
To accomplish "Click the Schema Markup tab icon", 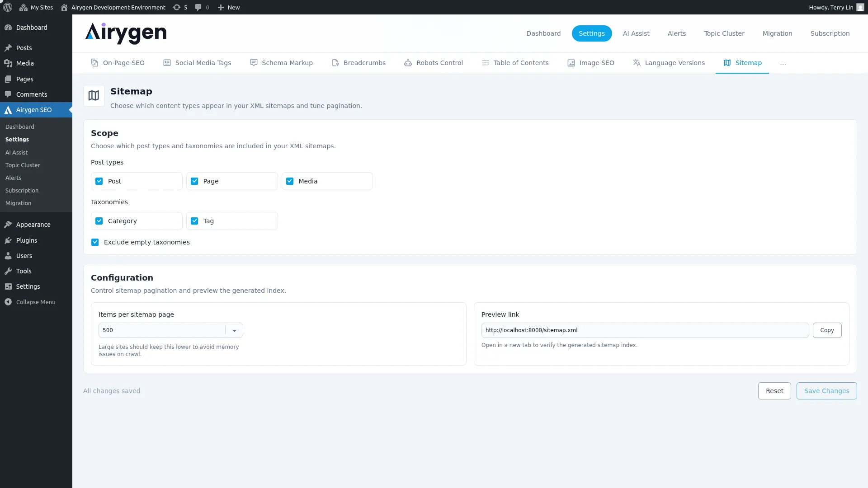I will (254, 63).
